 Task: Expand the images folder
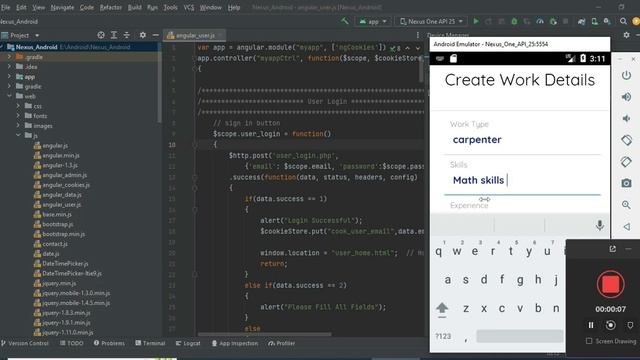coord(18,125)
